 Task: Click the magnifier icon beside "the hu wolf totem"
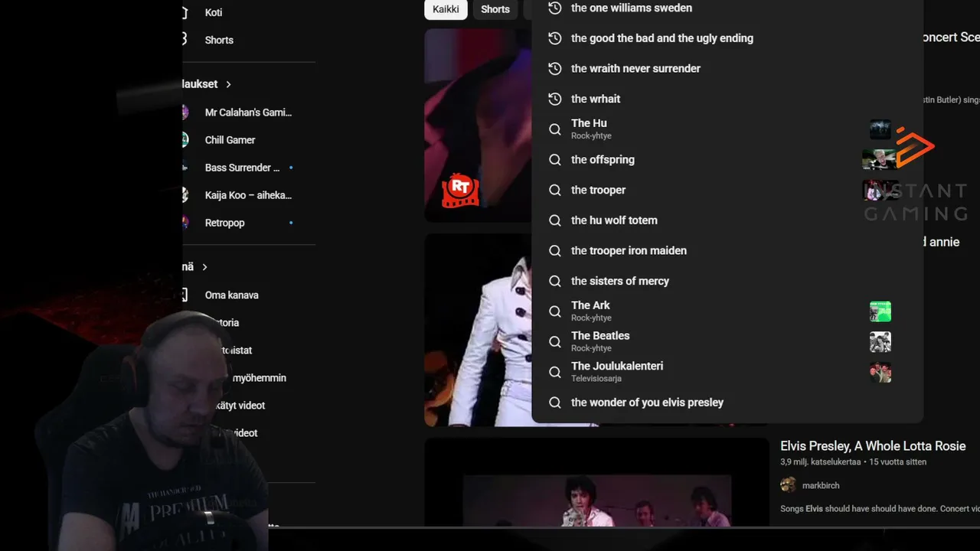555,220
